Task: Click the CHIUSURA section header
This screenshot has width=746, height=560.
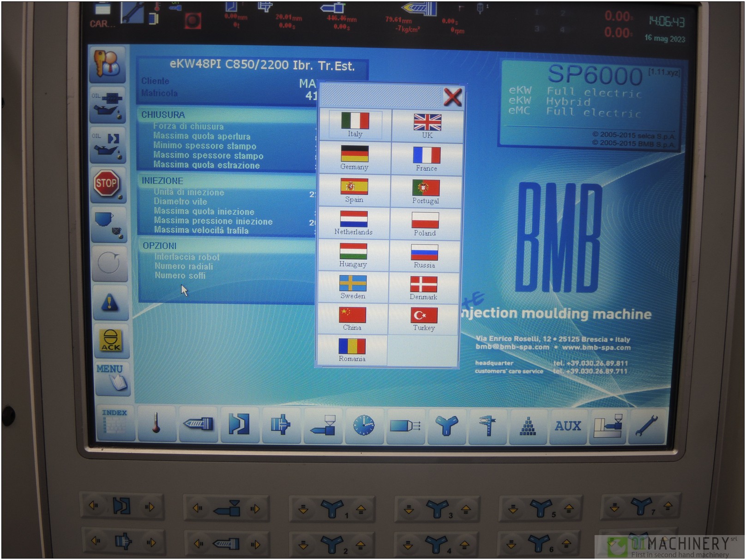Action: coord(163,115)
